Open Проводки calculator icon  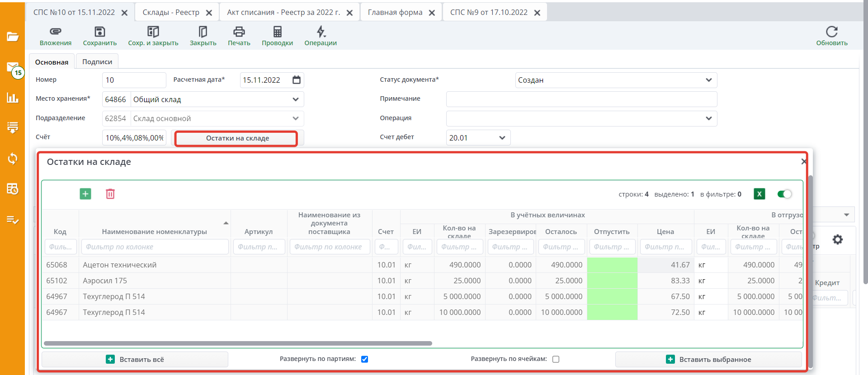pyautogui.click(x=277, y=32)
